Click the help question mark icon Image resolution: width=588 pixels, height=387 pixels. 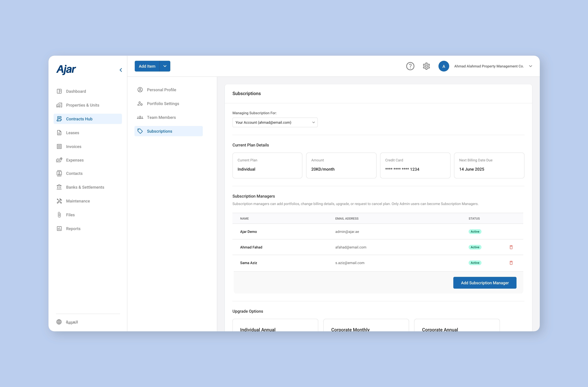(x=410, y=66)
